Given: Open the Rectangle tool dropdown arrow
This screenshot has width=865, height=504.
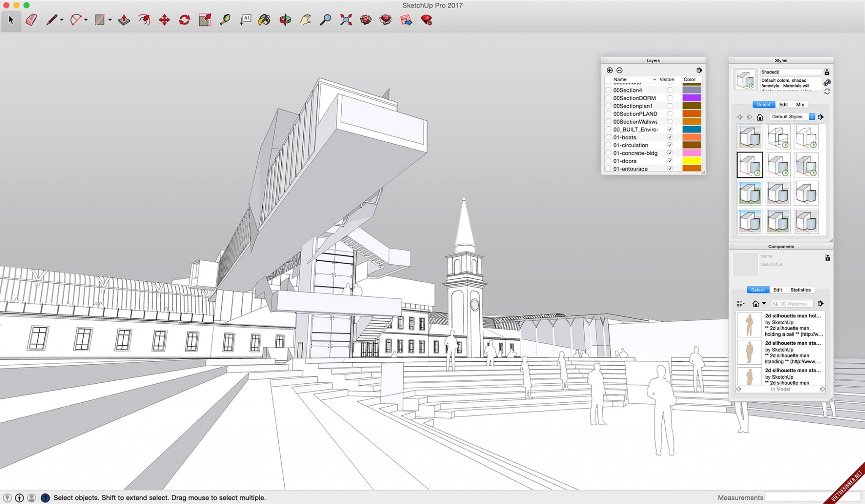Looking at the screenshot, I should point(110,20).
